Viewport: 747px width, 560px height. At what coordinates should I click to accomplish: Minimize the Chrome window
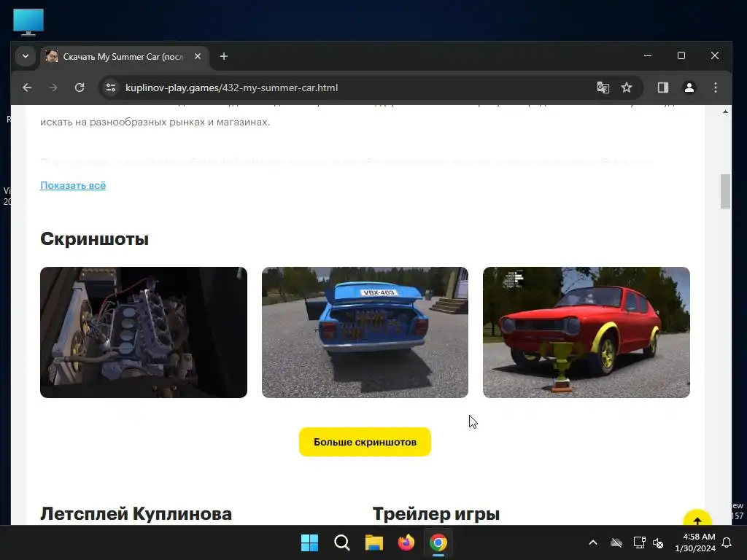pyautogui.click(x=648, y=55)
